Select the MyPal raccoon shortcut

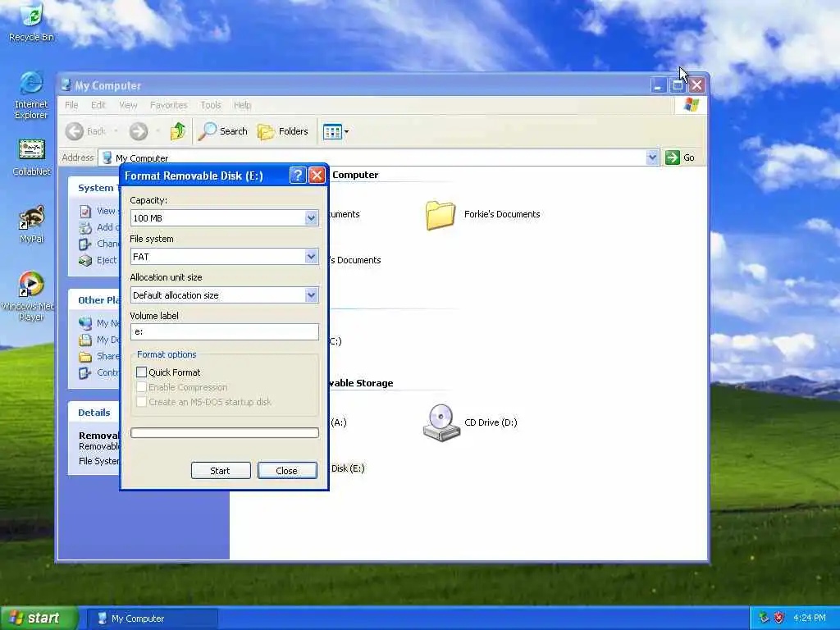click(31, 225)
